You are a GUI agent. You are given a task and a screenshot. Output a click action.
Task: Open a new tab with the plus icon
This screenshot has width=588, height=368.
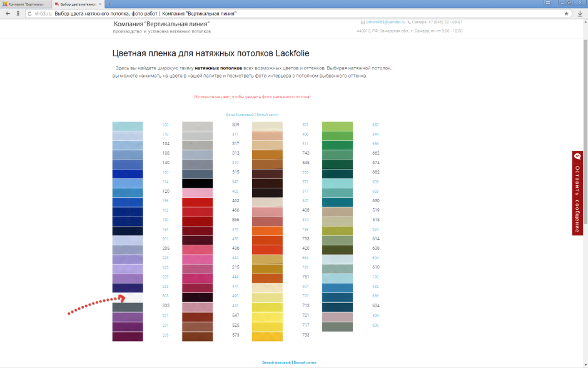[x=109, y=4]
